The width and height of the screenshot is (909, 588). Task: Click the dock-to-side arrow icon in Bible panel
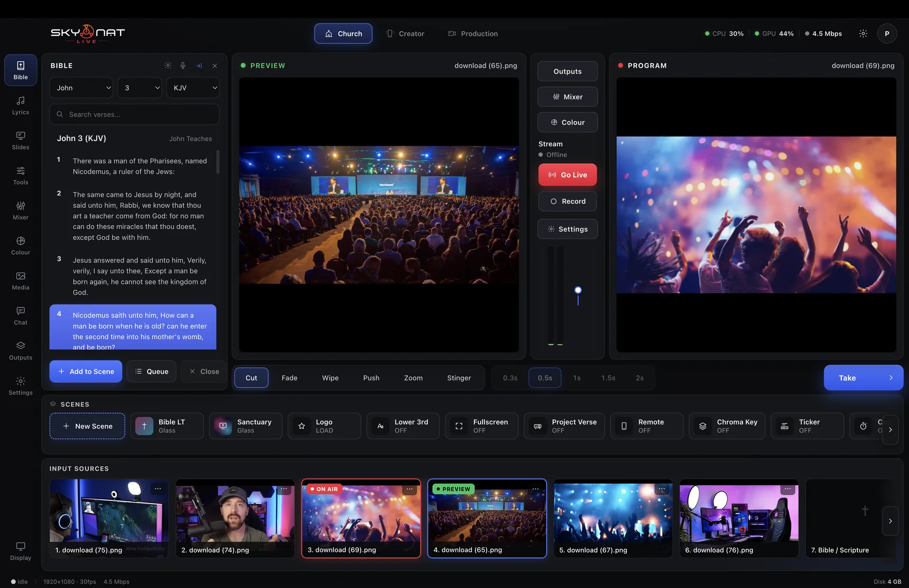[x=199, y=65]
